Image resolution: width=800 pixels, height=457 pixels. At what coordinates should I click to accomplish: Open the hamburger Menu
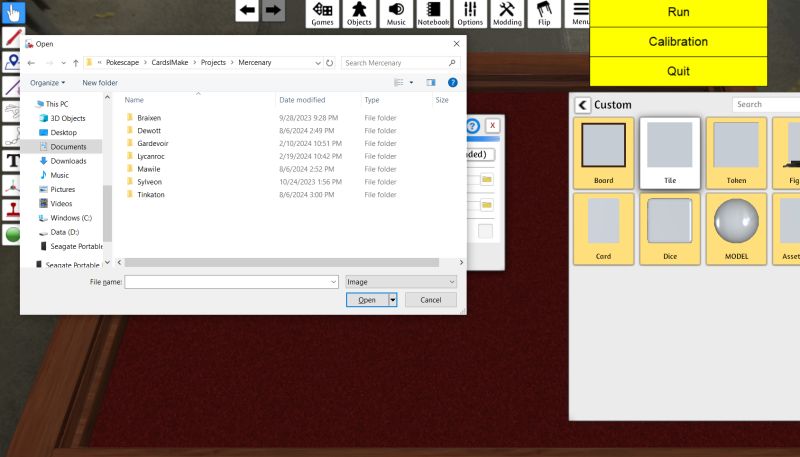[x=580, y=14]
